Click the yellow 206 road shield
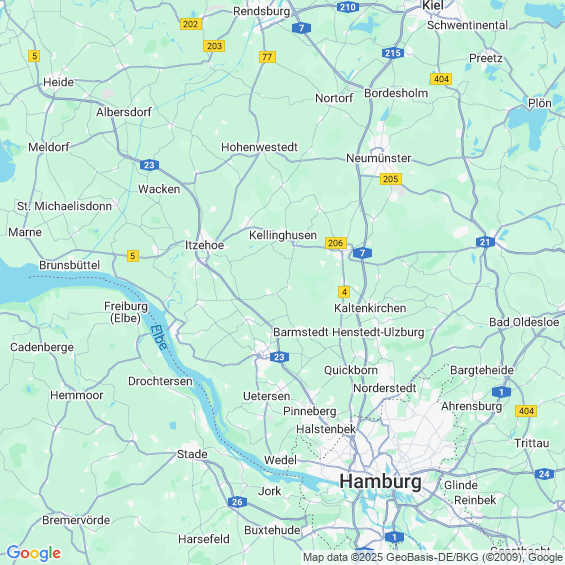This screenshot has width=565, height=565. (x=336, y=243)
